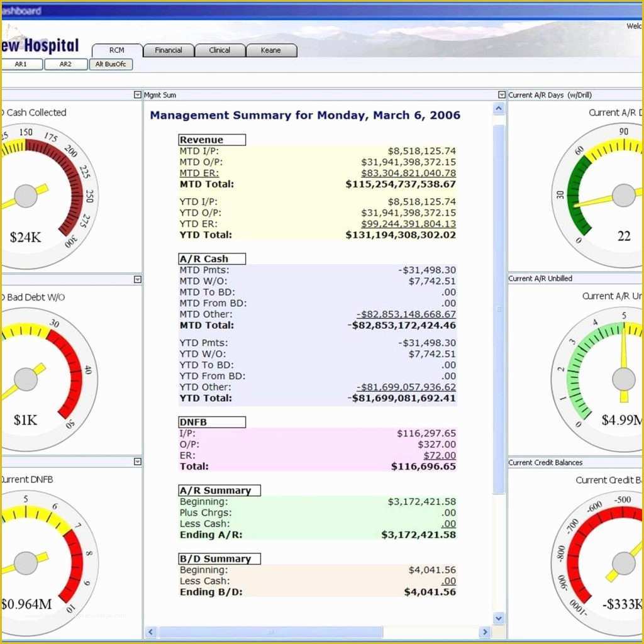Click the MTD Pmts value -$31,498.30
Viewport: 644px width, 644px height.
pos(427,270)
